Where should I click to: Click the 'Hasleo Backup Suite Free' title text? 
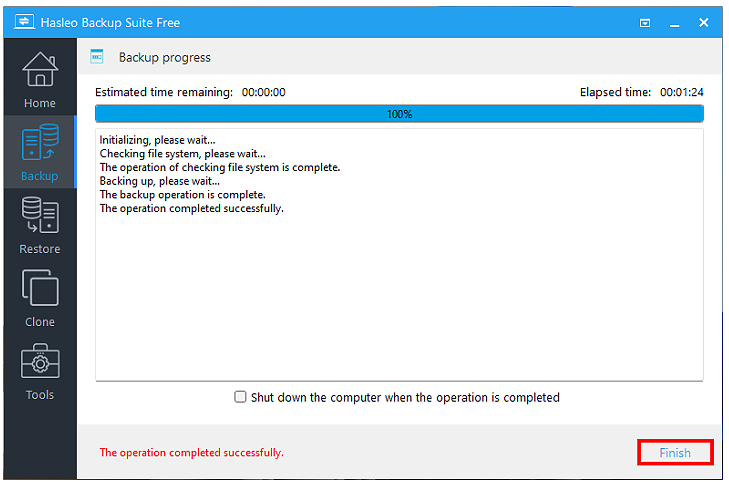tap(110, 22)
